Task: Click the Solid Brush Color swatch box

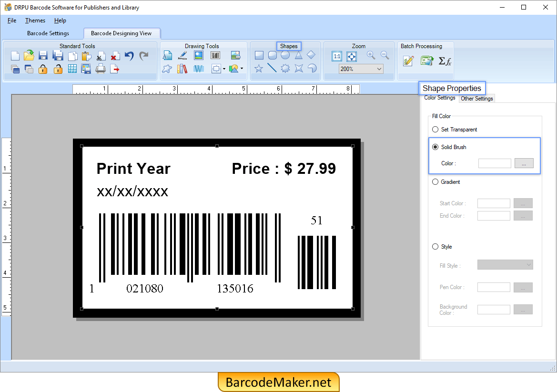Action: (495, 163)
